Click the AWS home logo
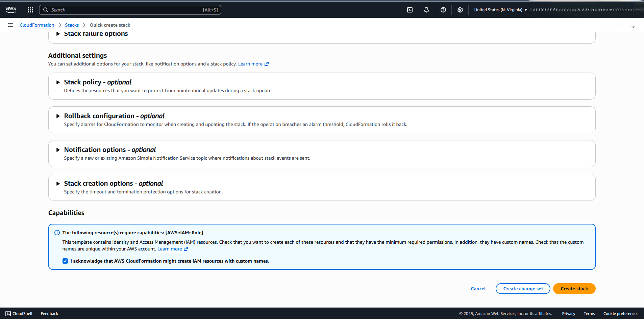The image size is (644, 319). pos(11,9)
